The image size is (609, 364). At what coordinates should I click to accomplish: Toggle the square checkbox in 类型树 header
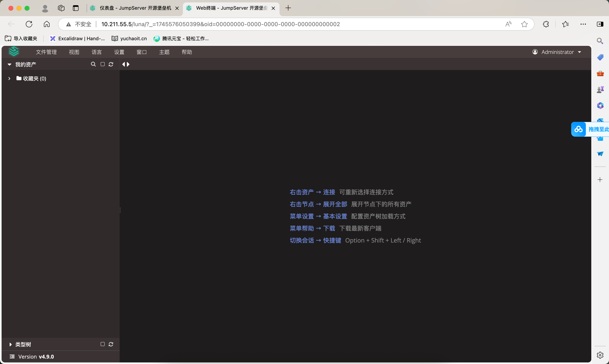[x=103, y=344]
